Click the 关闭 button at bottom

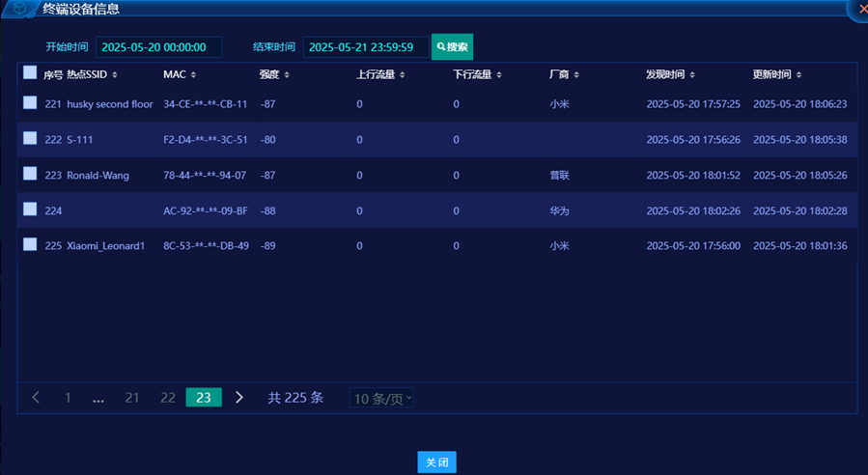point(436,462)
